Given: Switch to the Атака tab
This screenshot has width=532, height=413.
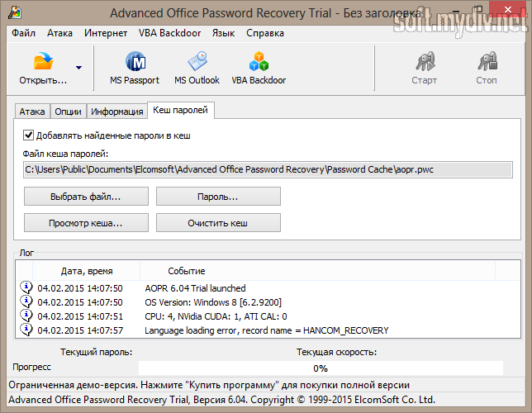Looking at the screenshot, I should 32,112.
